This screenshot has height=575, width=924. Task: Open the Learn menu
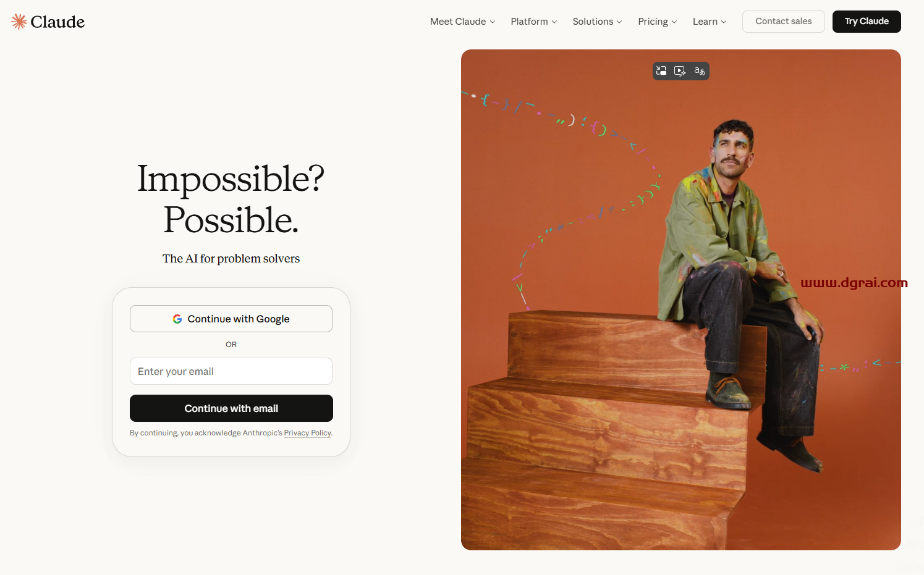[710, 22]
